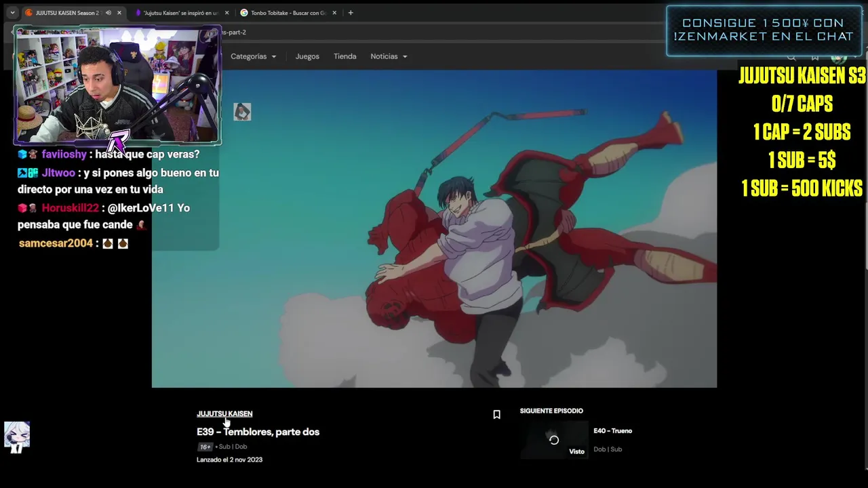Click the JUJUTSU KAISEN S3 overlay title
Image resolution: width=868 pixels, height=488 pixels.
tap(802, 76)
